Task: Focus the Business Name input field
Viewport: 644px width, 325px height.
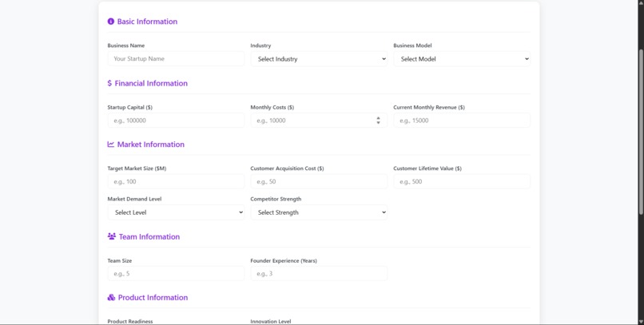Action: tap(176, 58)
